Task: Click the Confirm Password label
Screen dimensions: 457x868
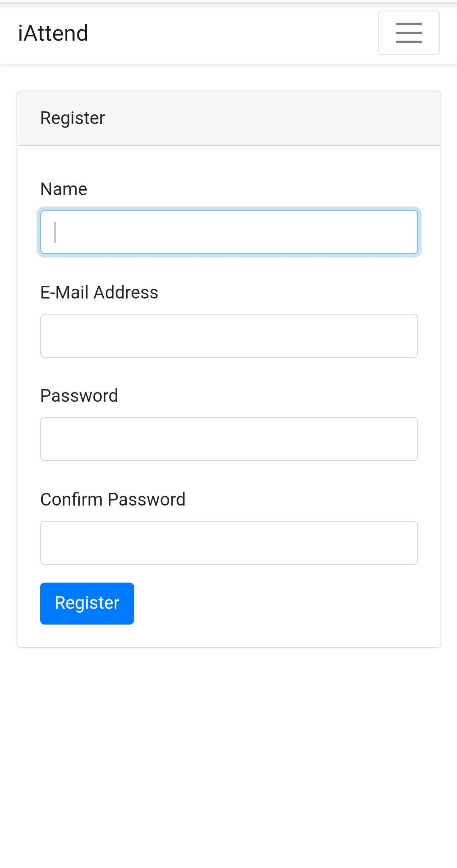Action: pyautogui.click(x=113, y=500)
